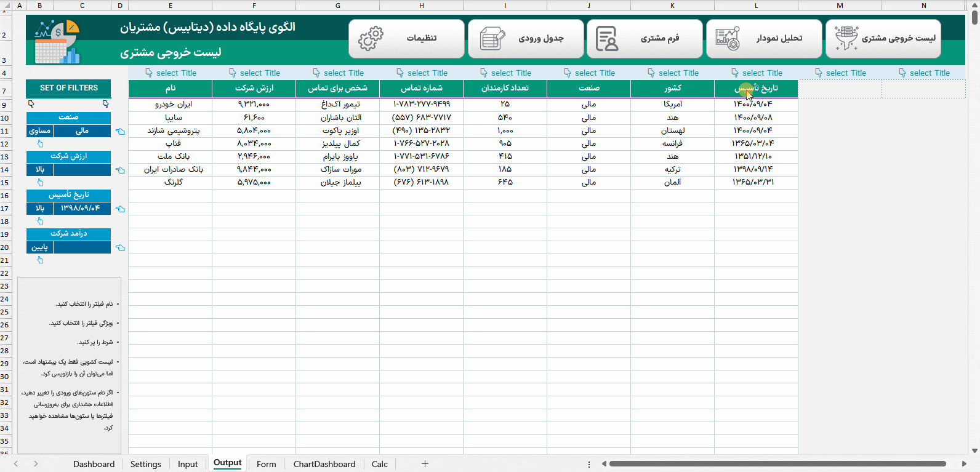
Task: Click left-pointing hand icon beside ارزش شرکت filter row
Action: pyautogui.click(x=120, y=170)
